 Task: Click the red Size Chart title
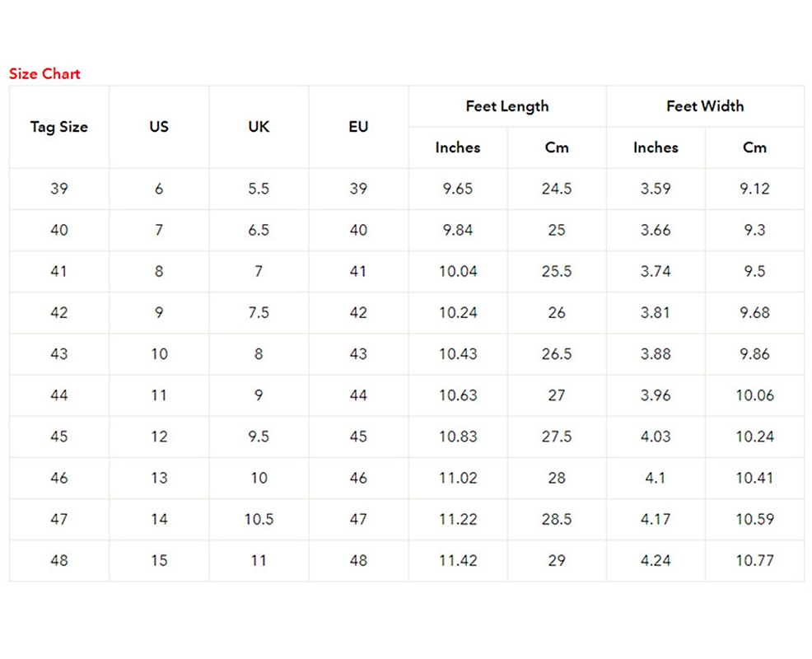[44, 73]
